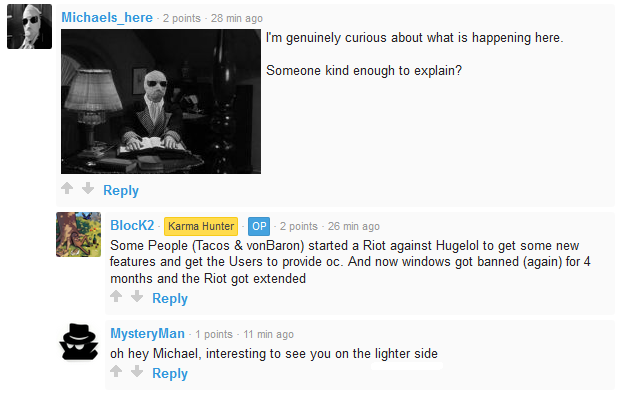Reply to MysteryMan's comment
This screenshot has height=395, width=619.
(170, 373)
